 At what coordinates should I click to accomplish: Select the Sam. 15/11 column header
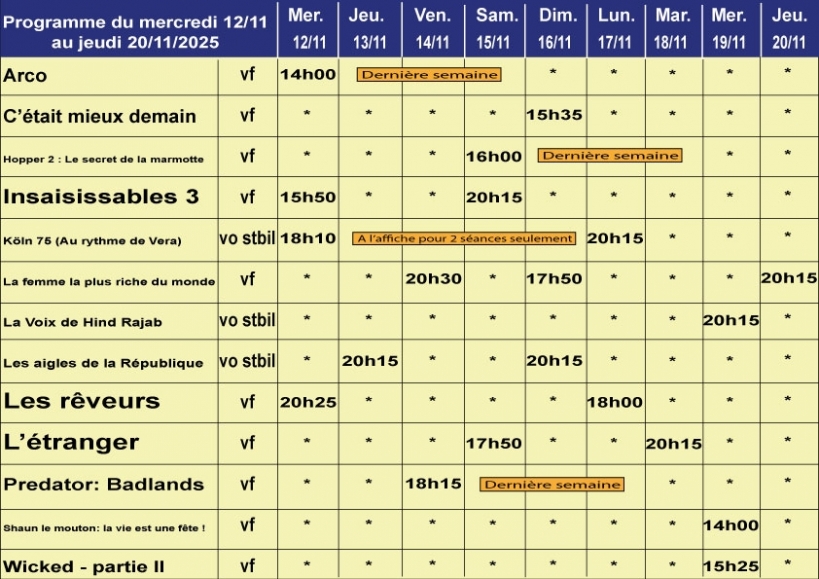[x=497, y=28]
